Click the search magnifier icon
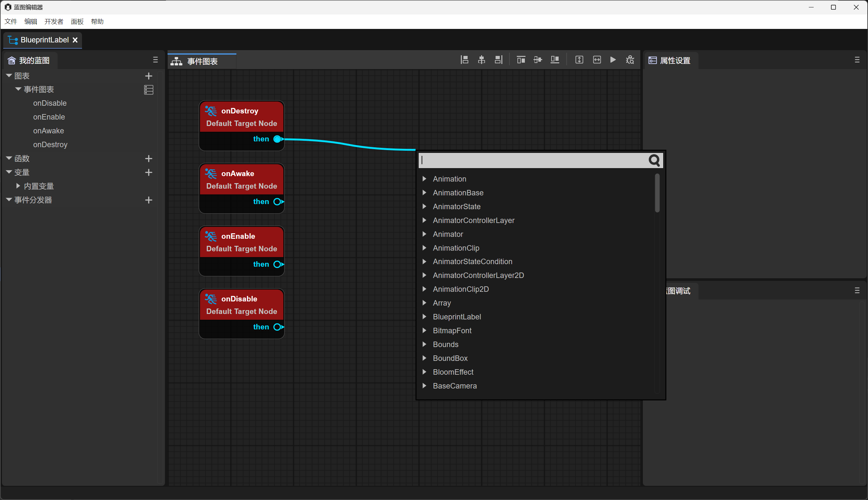 [654, 160]
